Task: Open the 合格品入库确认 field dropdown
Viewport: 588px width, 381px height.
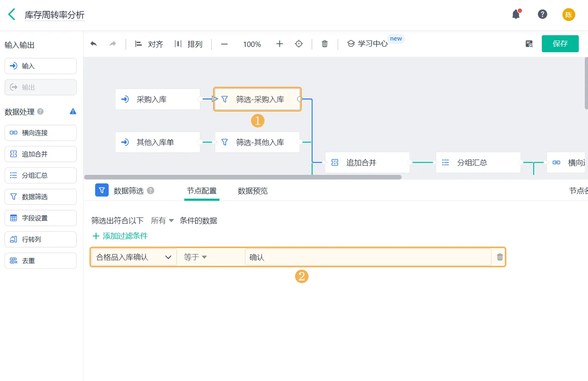Action: point(134,257)
